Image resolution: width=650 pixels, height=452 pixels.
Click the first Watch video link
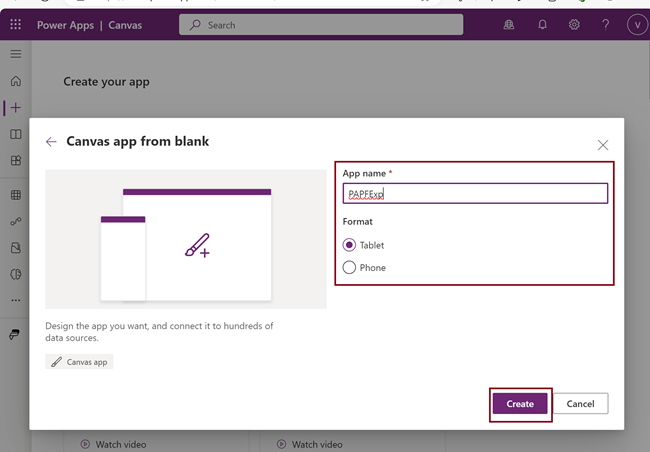click(114, 444)
